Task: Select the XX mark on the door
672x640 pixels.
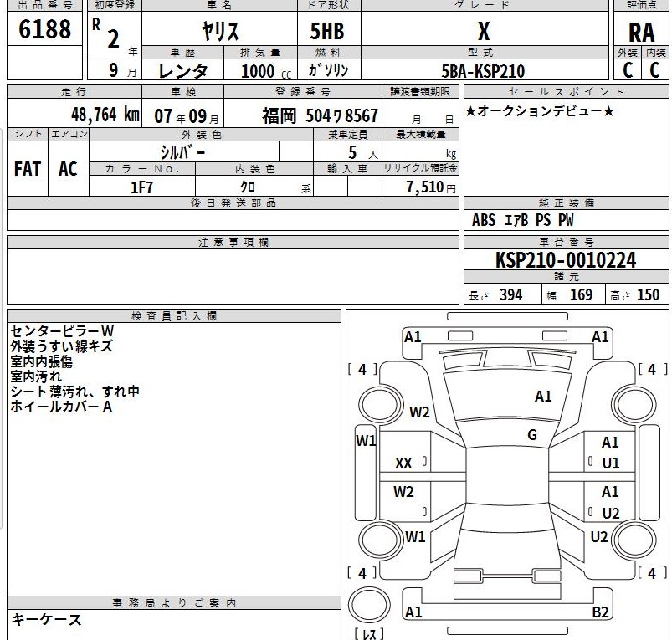Action: (403, 463)
